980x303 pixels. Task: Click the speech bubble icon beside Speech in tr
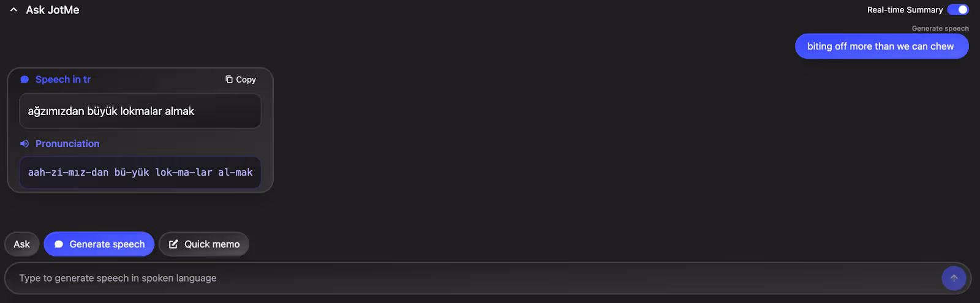pos(24,80)
